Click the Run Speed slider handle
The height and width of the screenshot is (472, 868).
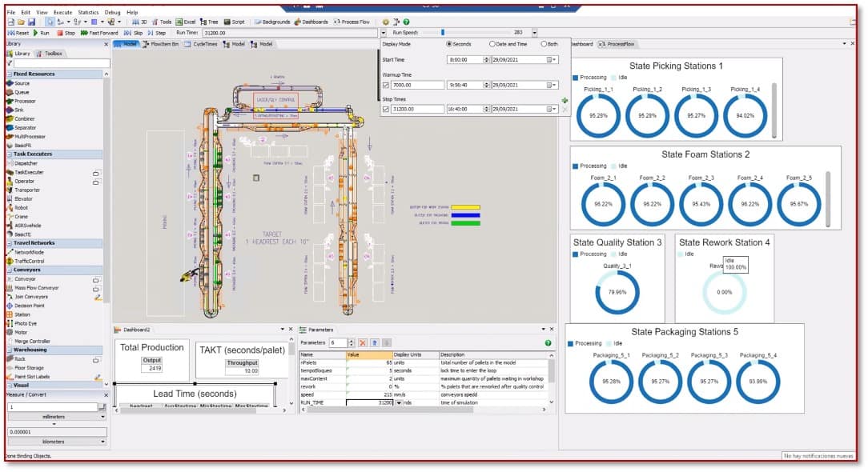(x=443, y=33)
